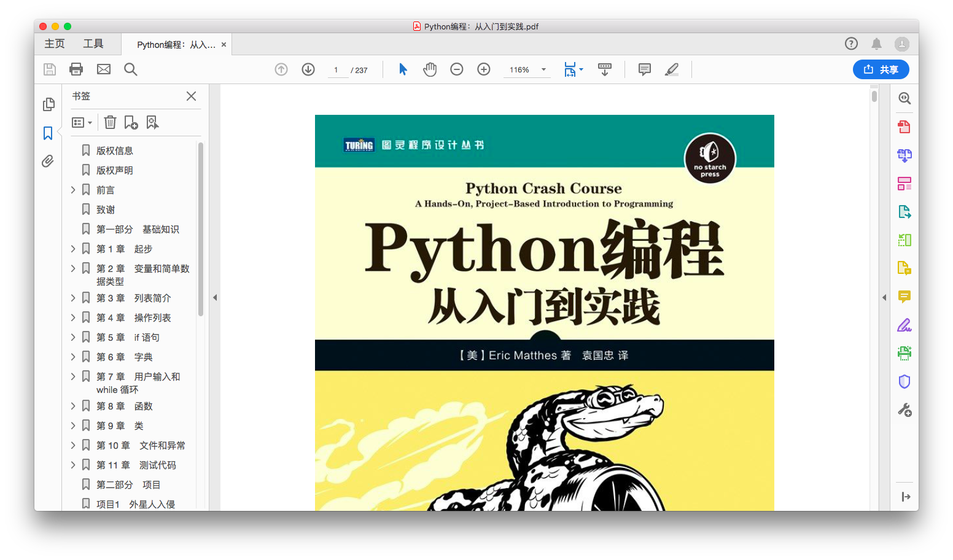Viewport: 953px width, 560px height.
Task: Expand the 第 10 章 文件和异常 bookmark
Action: [x=73, y=445]
